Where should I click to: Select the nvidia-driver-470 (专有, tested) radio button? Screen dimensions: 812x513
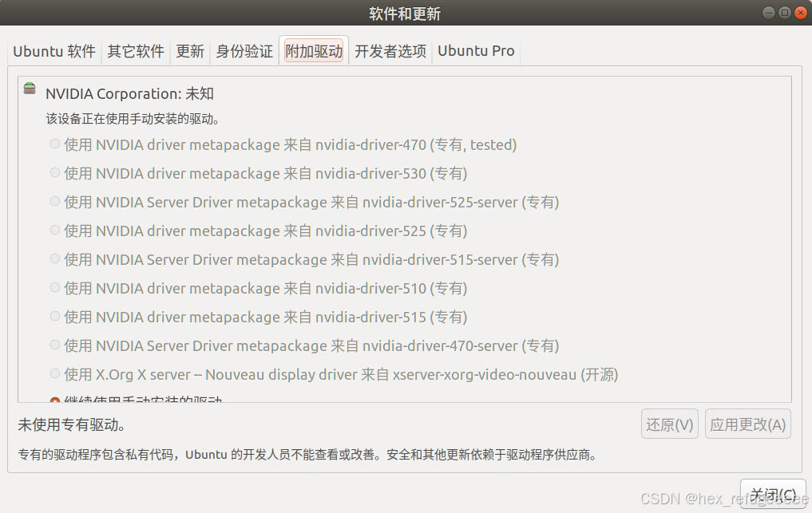(x=55, y=144)
